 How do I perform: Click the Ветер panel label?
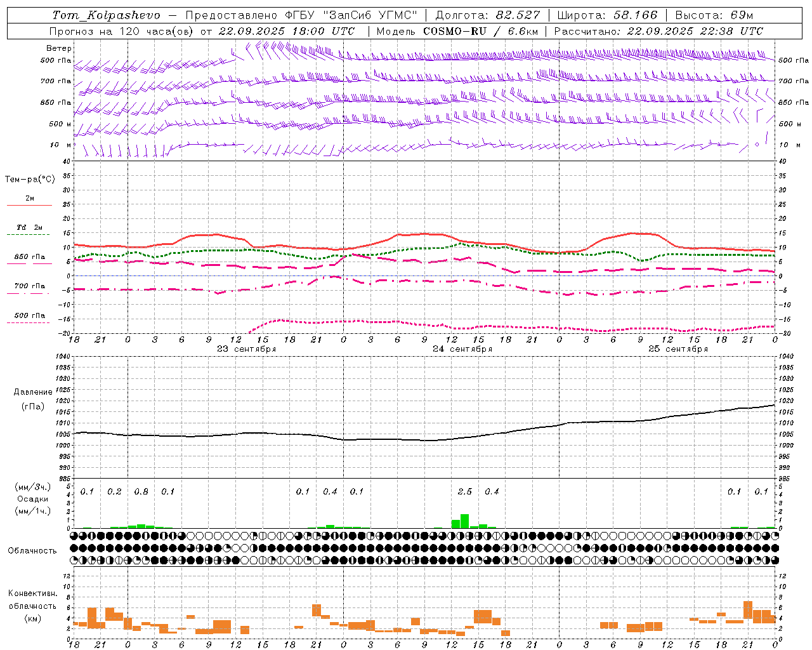(x=59, y=48)
